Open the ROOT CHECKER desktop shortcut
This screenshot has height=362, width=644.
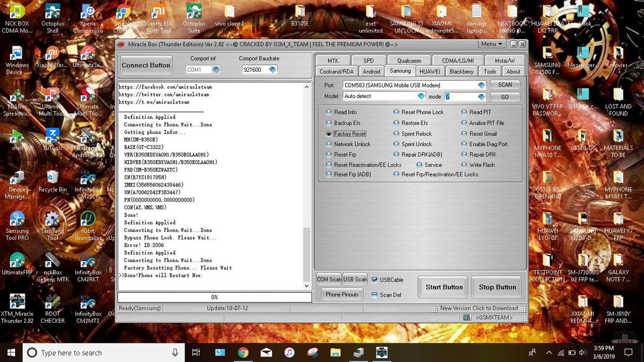point(52,309)
